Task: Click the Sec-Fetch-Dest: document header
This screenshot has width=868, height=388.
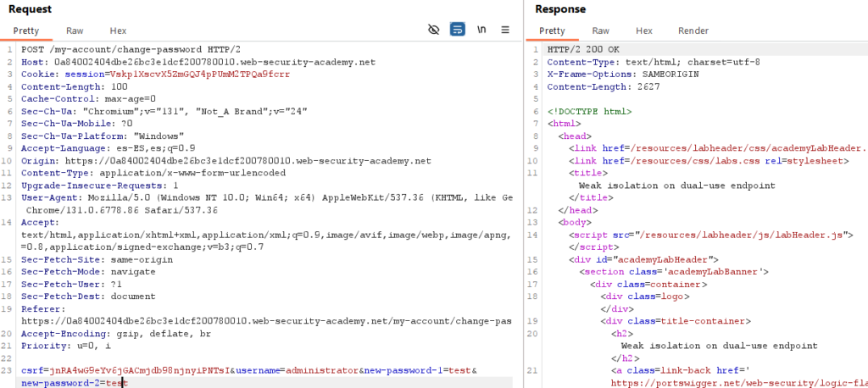Action: (x=88, y=297)
